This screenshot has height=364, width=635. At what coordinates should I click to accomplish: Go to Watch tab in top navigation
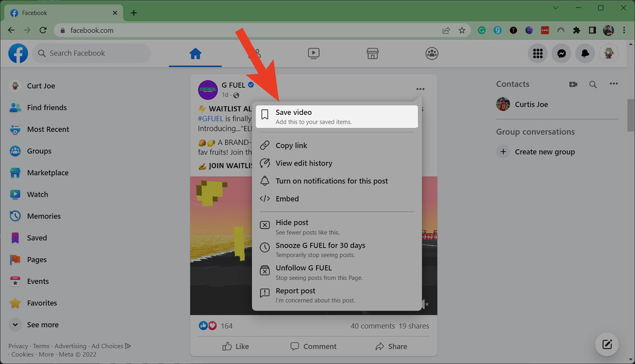[313, 53]
